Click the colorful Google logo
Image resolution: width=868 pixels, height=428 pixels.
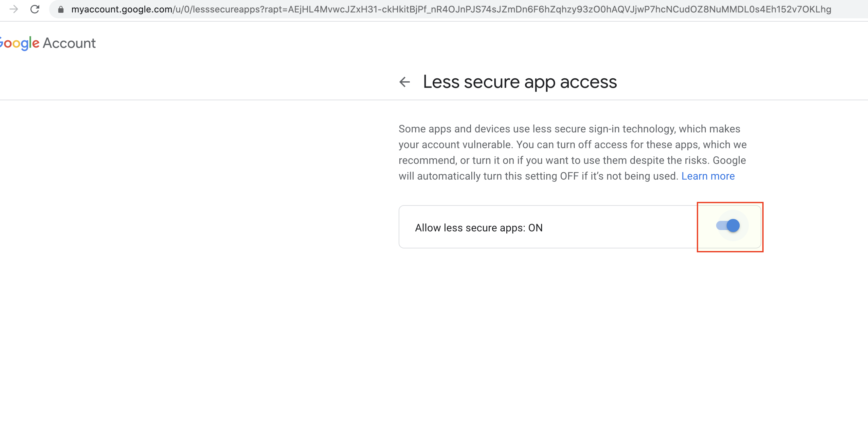20,43
